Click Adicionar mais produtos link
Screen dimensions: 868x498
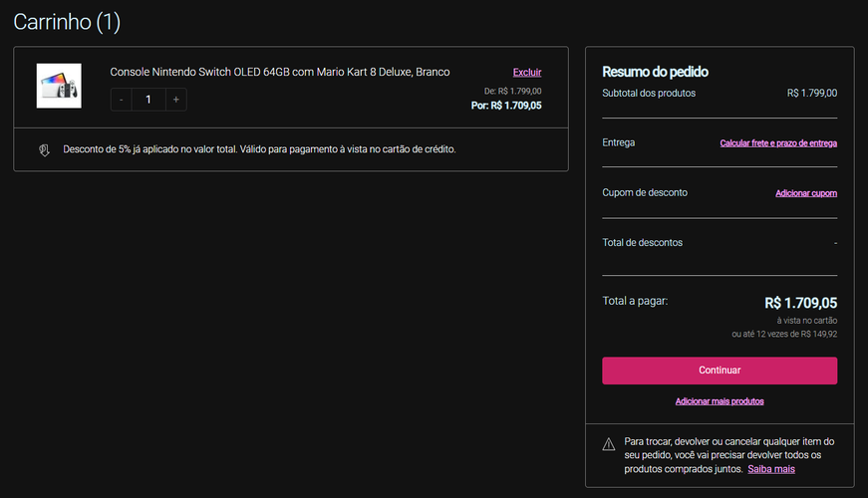tap(720, 401)
